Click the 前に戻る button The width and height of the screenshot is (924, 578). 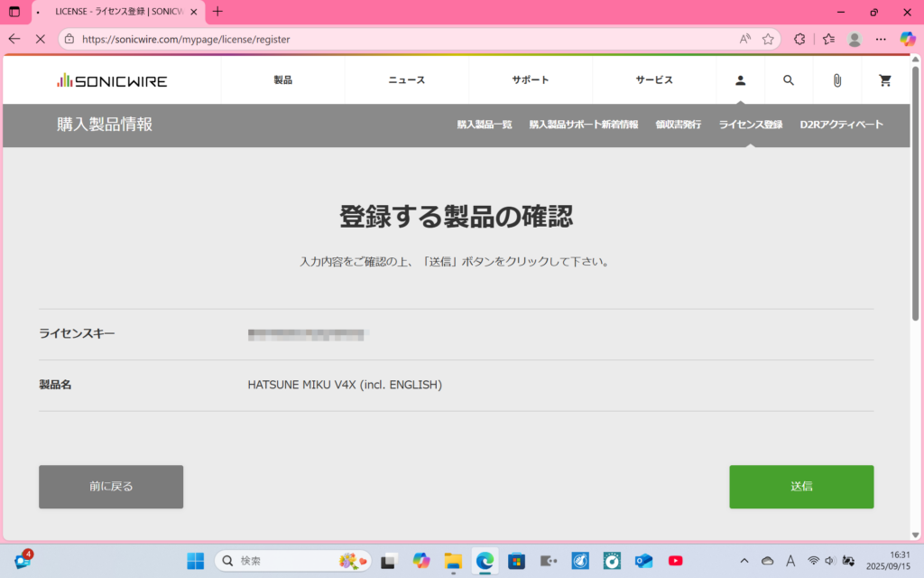[111, 487]
